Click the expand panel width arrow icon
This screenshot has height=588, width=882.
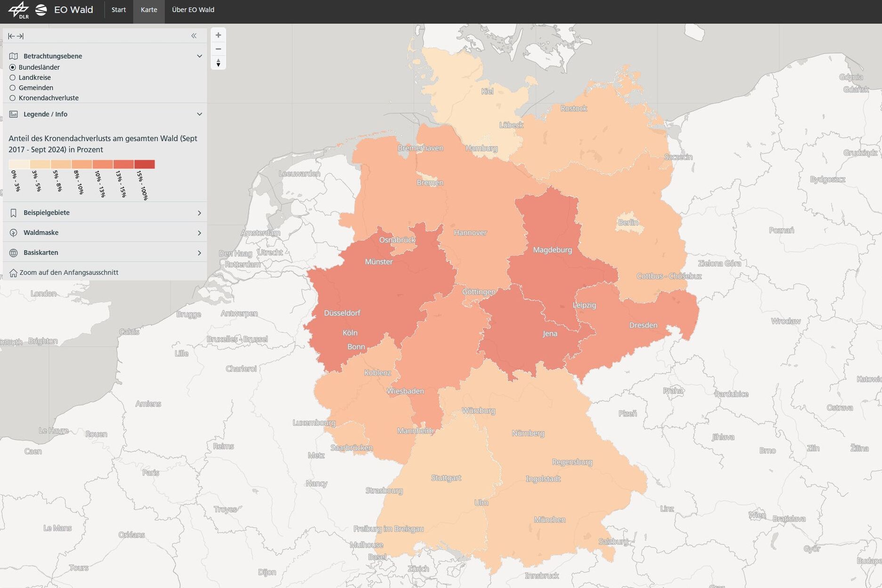click(x=20, y=36)
